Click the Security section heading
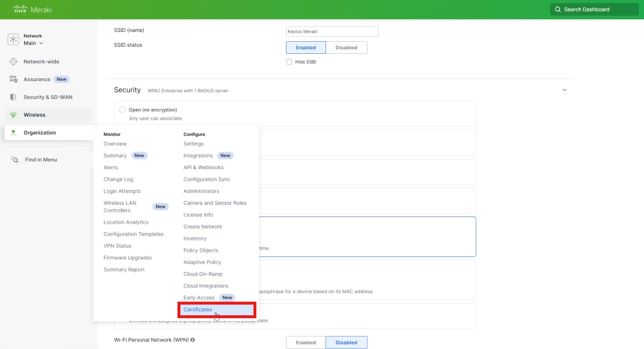The width and height of the screenshot is (644, 349). (127, 90)
